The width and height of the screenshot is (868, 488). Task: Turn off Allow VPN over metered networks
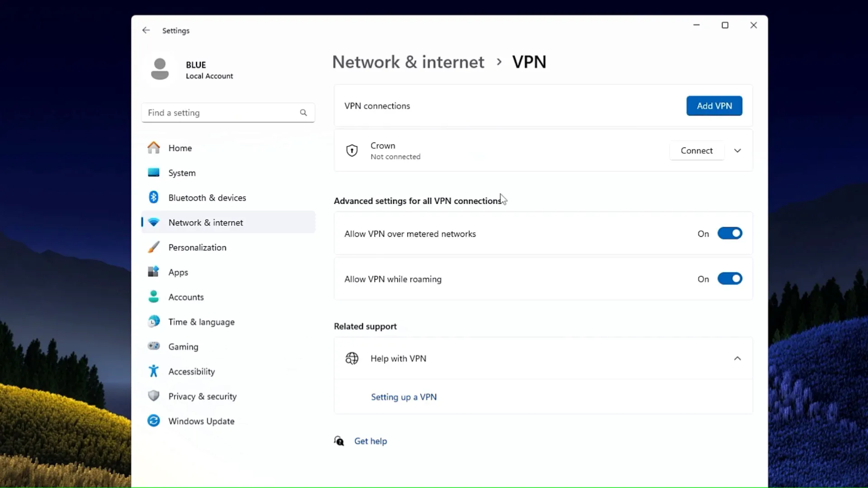click(x=730, y=234)
